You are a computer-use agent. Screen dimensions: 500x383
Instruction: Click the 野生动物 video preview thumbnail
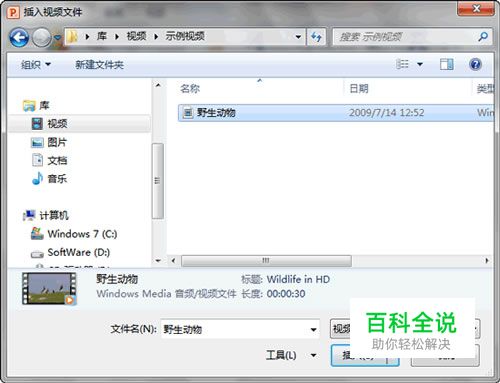50,289
